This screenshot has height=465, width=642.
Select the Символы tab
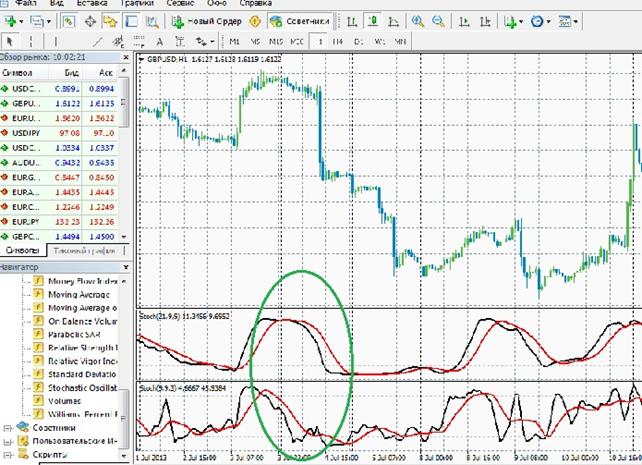click(23, 250)
